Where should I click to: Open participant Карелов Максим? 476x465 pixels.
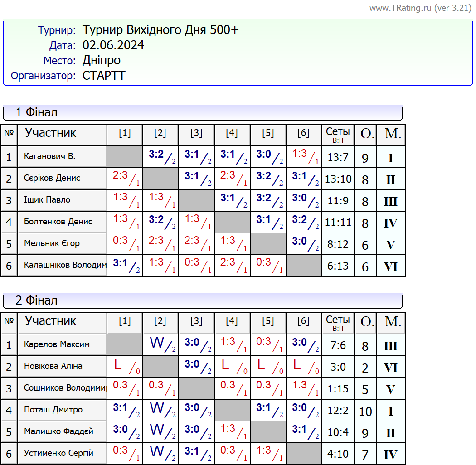[57, 345]
